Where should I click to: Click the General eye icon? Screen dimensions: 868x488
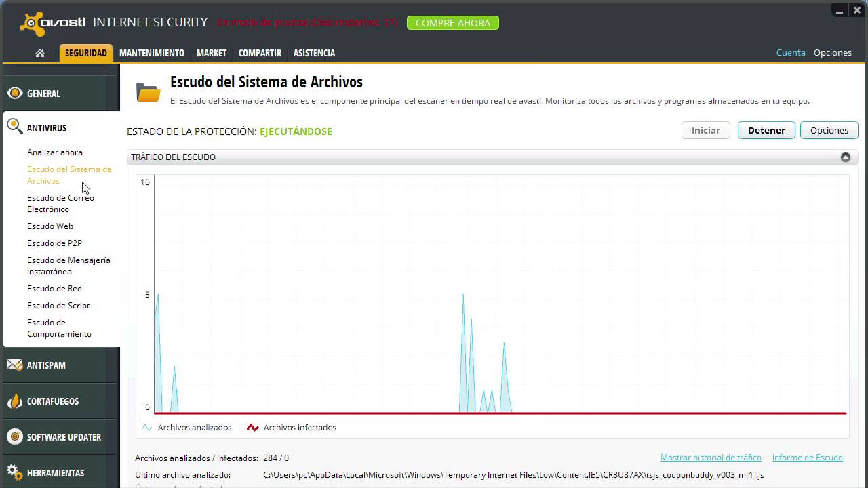pos(14,93)
